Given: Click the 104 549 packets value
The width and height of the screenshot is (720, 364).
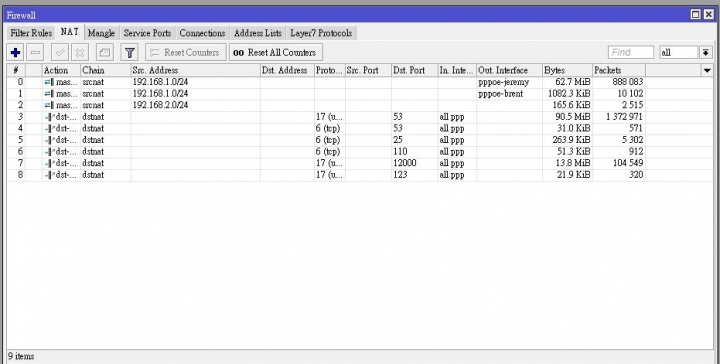Looking at the screenshot, I should 628,163.
